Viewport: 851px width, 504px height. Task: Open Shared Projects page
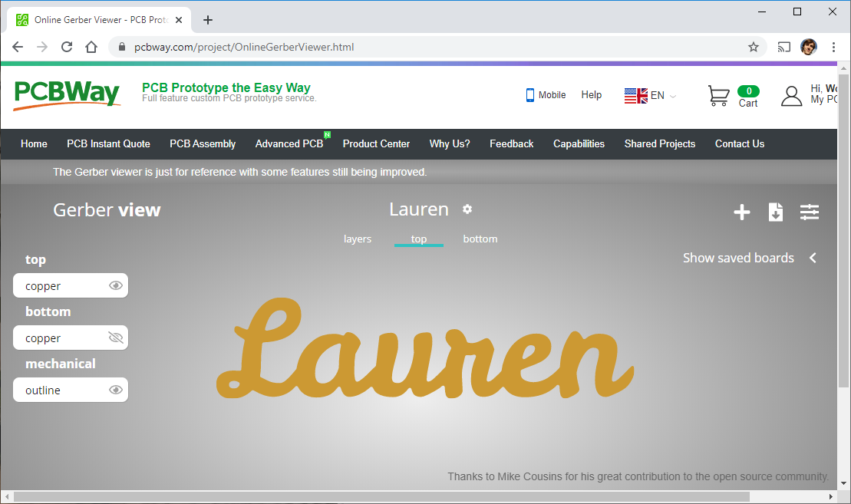[x=659, y=143]
